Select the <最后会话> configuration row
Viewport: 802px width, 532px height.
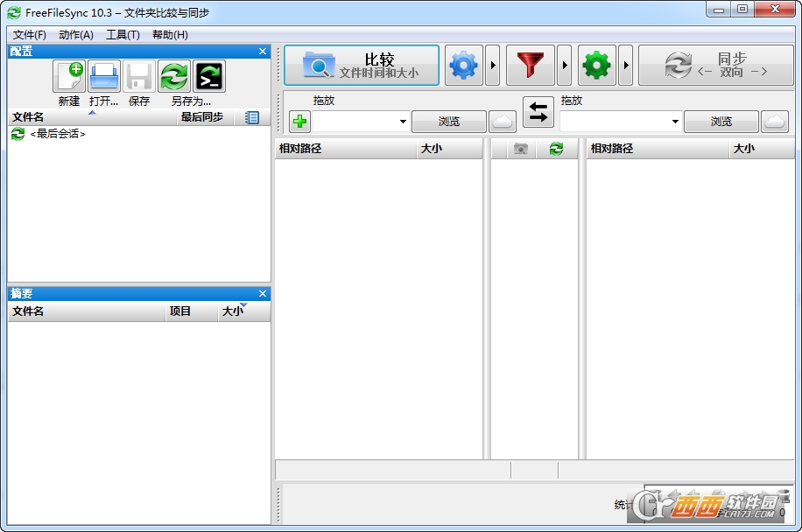click(139, 134)
